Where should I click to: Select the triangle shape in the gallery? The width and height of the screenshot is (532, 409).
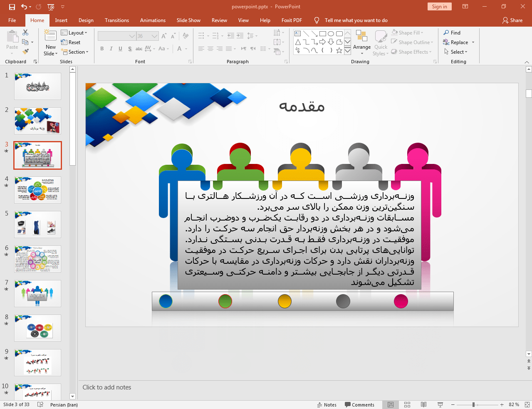(x=298, y=42)
